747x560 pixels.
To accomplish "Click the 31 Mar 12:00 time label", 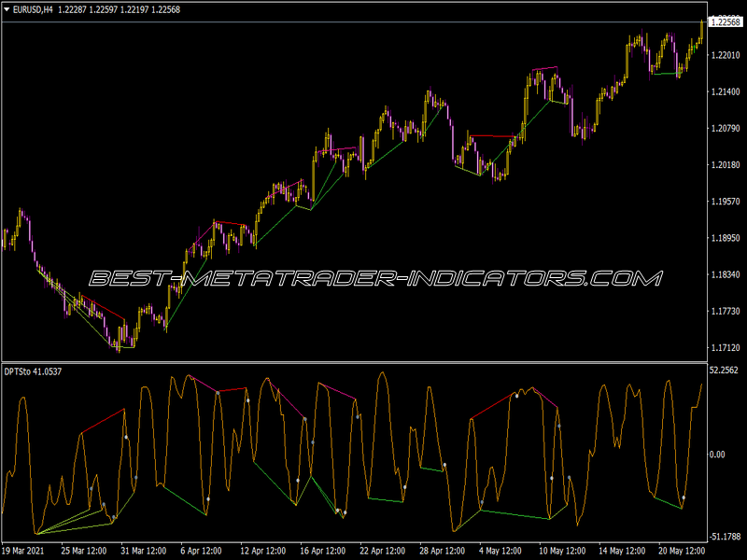I will click(144, 551).
